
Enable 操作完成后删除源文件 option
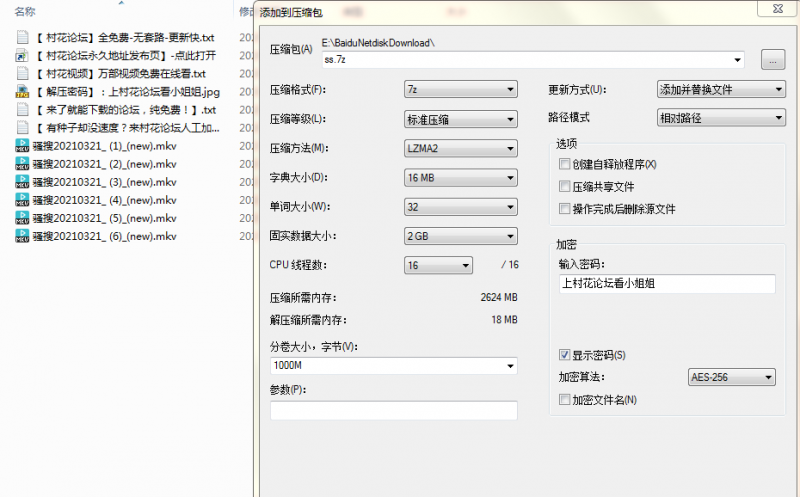565,209
